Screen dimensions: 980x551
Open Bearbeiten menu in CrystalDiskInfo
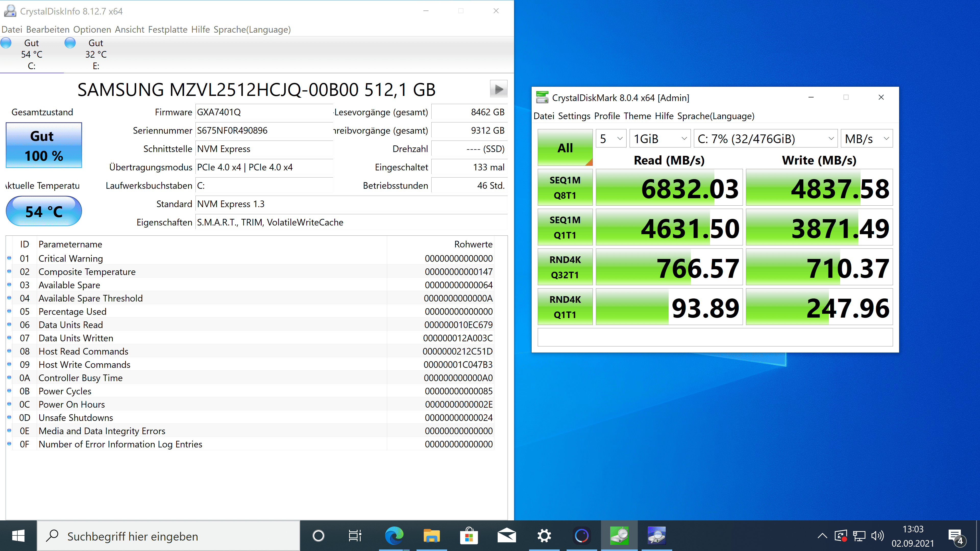(x=48, y=29)
